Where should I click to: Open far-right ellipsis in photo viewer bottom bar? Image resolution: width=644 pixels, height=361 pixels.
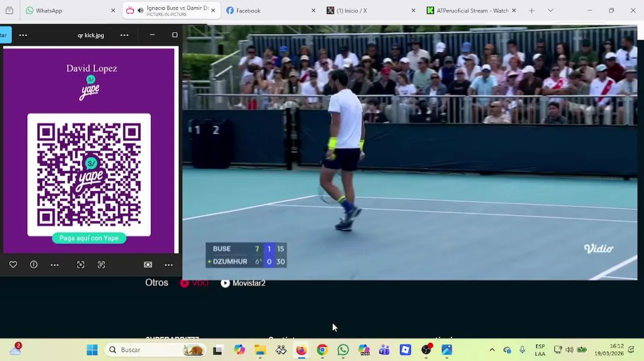pos(169,265)
